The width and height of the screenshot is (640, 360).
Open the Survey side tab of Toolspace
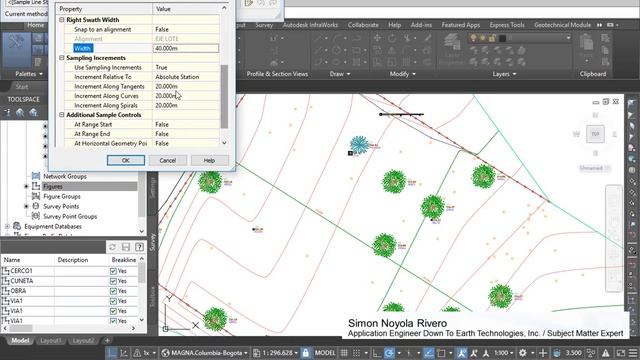coord(153,241)
